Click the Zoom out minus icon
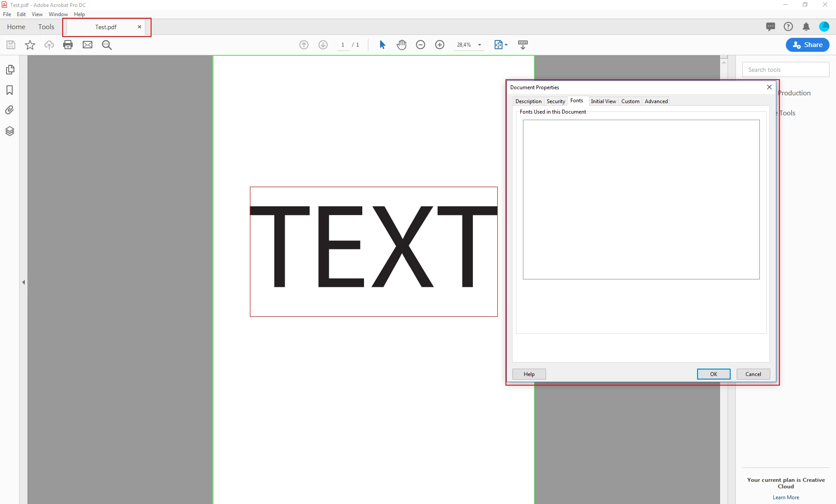Image resolution: width=836 pixels, height=504 pixels. tap(421, 45)
